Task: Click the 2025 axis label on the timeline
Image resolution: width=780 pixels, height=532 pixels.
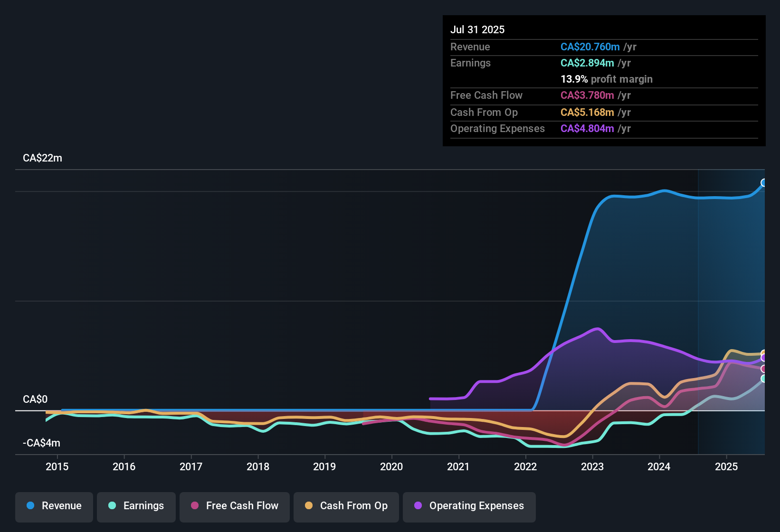Action: [x=726, y=467]
